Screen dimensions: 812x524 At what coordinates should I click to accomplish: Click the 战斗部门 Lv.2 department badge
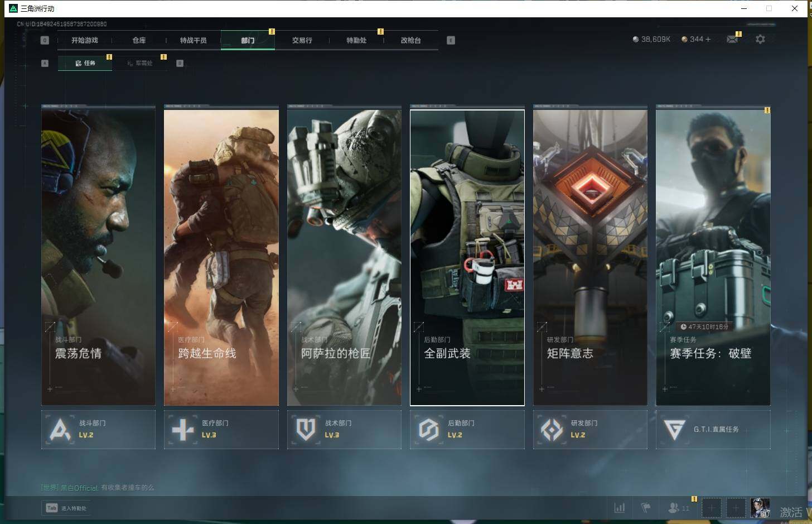pos(98,430)
